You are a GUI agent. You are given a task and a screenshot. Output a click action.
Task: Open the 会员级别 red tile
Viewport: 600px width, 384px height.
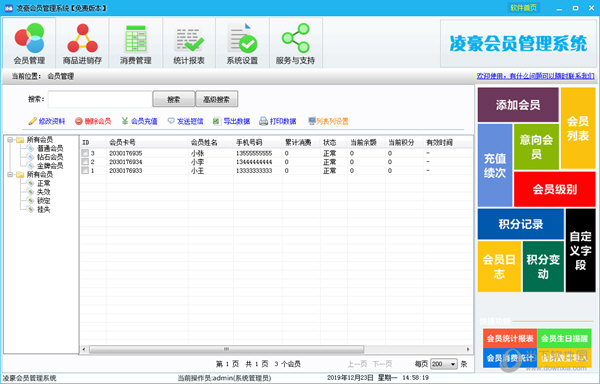tap(554, 189)
